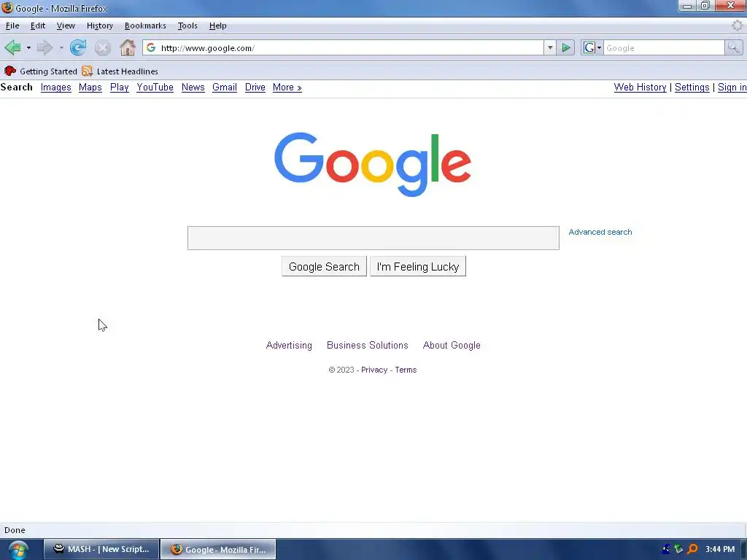This screenshot has height=560, width=747.
Task: Go back with the green Back arrow
Action: pyautogui.click(x=12, y=47)
